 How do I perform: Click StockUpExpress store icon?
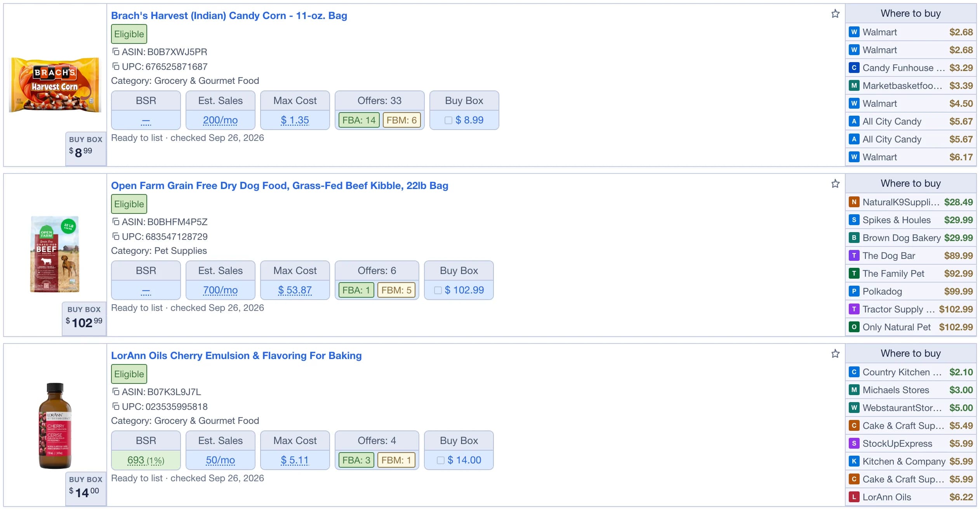pyautogui.click(x=854, y=443)
